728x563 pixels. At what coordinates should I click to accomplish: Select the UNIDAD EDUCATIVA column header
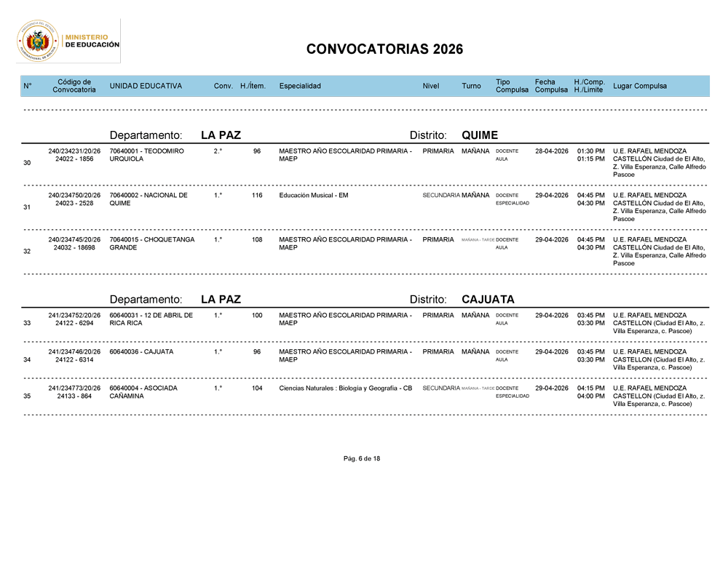point(146,86)
